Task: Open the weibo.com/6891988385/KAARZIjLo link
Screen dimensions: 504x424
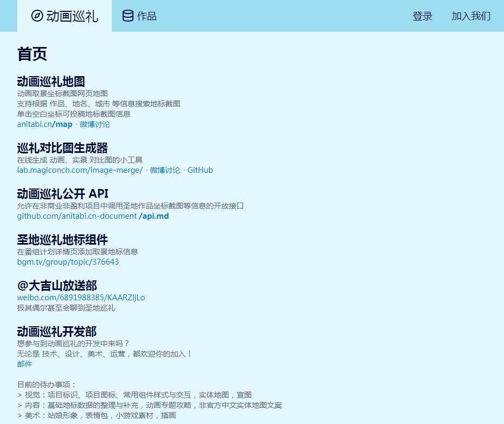Action: pyautogui.click(x=81, y=298)
